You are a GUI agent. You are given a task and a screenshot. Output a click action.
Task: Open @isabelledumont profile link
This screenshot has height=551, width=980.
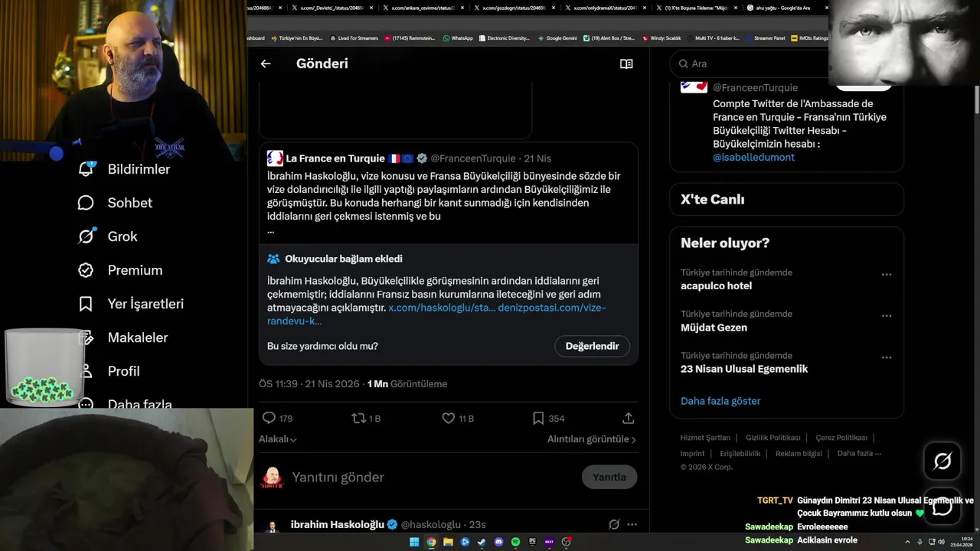coord(753,158)
